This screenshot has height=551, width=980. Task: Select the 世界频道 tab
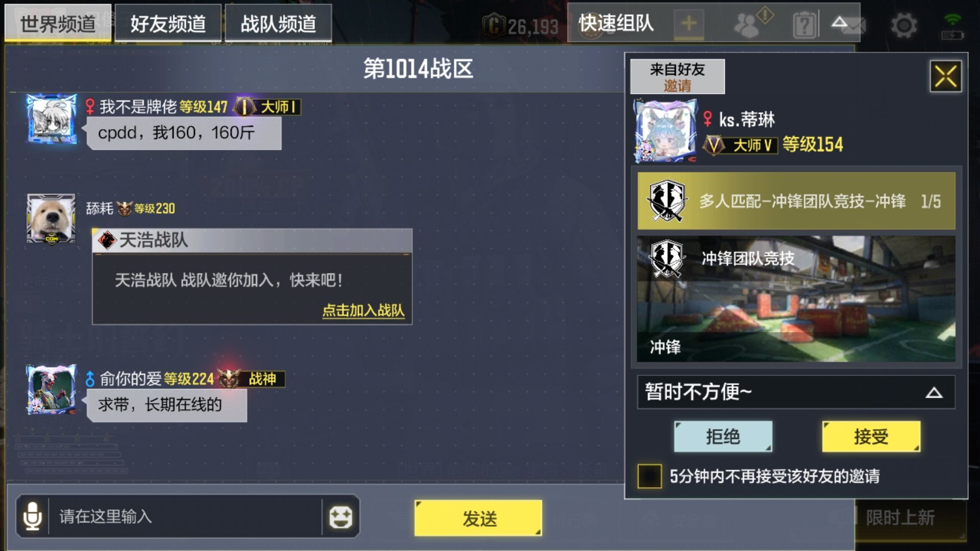coord(58,23)
